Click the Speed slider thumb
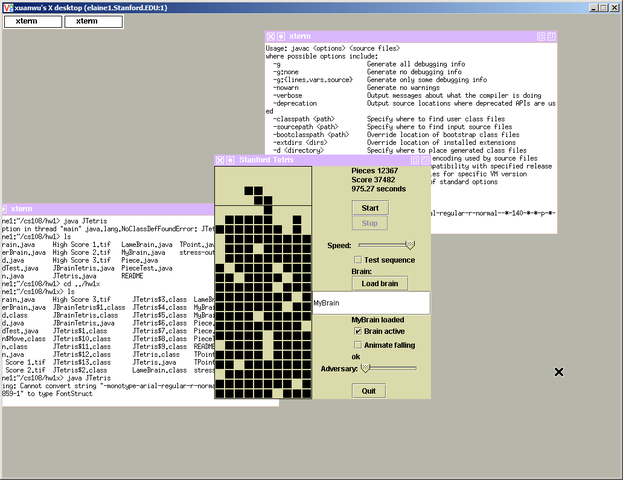623x480 pixels. tap(410, 245)
